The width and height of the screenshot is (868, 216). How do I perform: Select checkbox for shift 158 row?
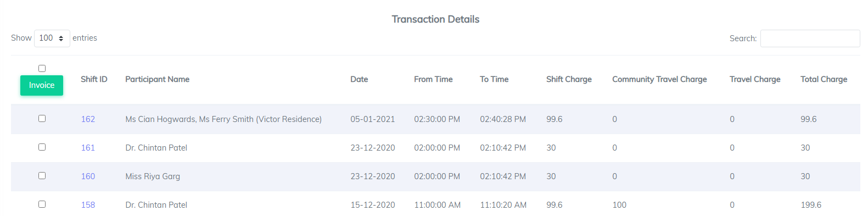[42, 204]
